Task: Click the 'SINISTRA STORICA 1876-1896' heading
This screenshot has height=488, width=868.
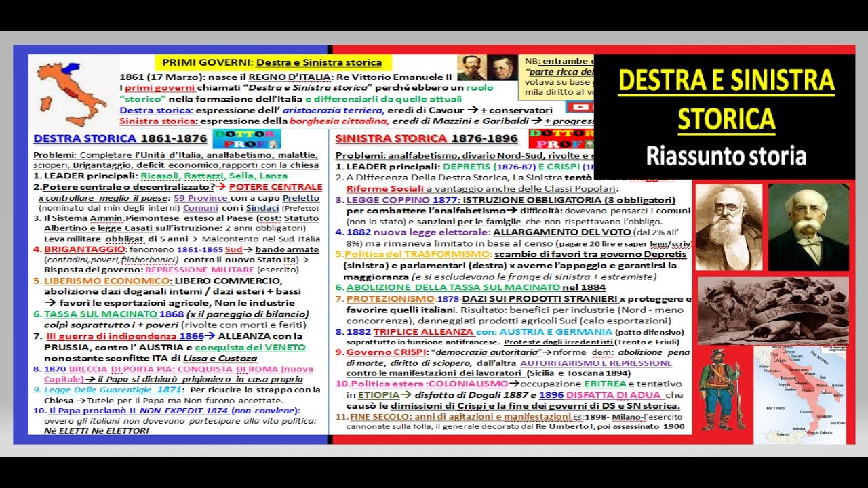Action: (426, 138)
